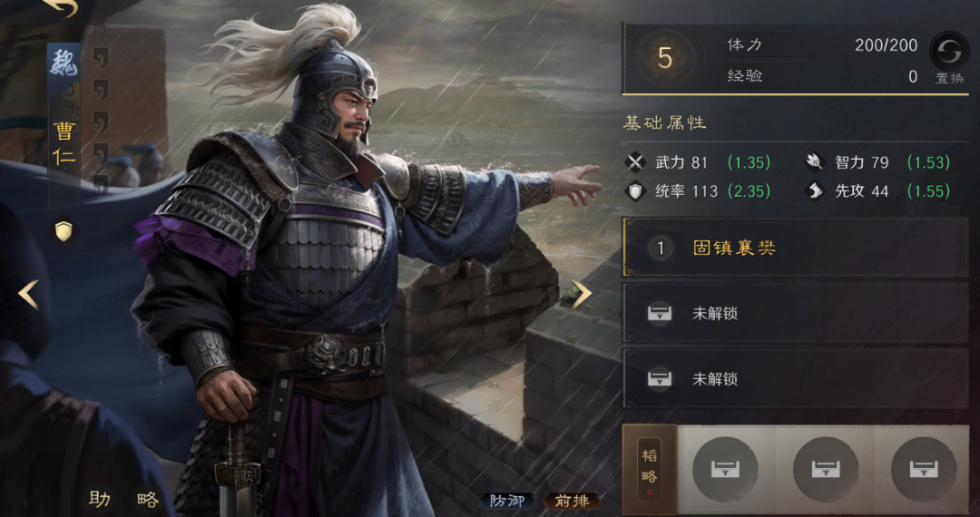980x517 pixels.
Task: Click the 置换 swap icon
Action: click(x=948, y=51)
